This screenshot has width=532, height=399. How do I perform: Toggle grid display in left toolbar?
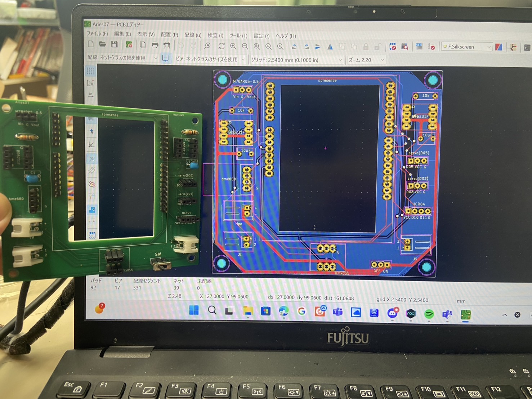[90, 71]
